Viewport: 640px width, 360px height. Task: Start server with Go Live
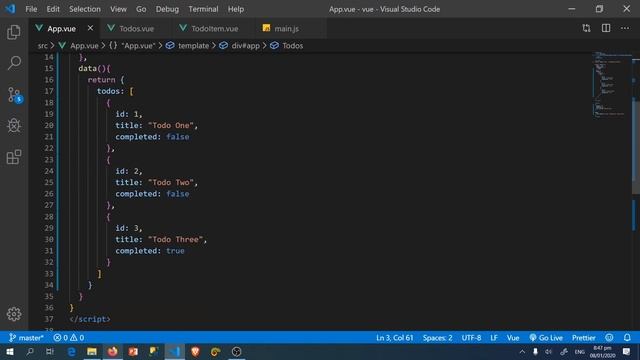[546, 338]
